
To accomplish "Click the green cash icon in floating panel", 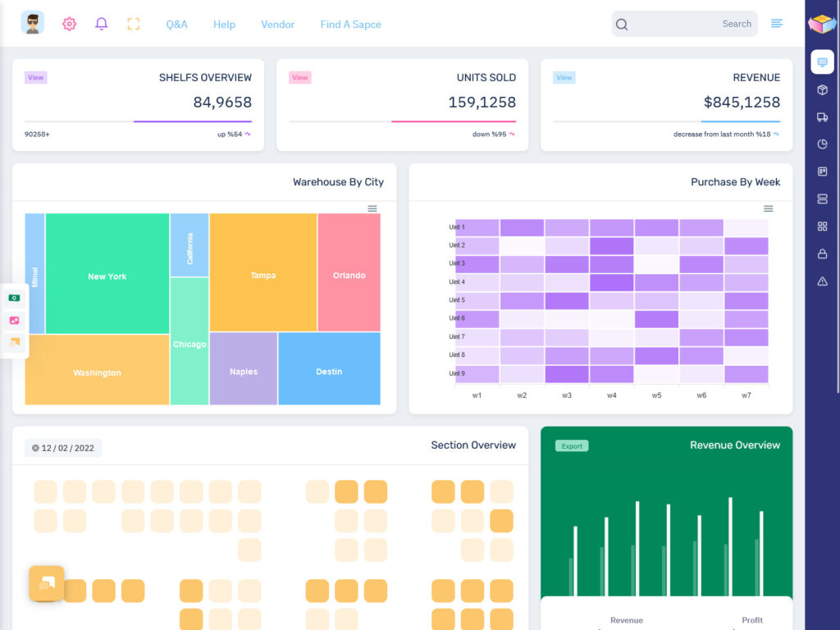I will (x=14, y=297).
